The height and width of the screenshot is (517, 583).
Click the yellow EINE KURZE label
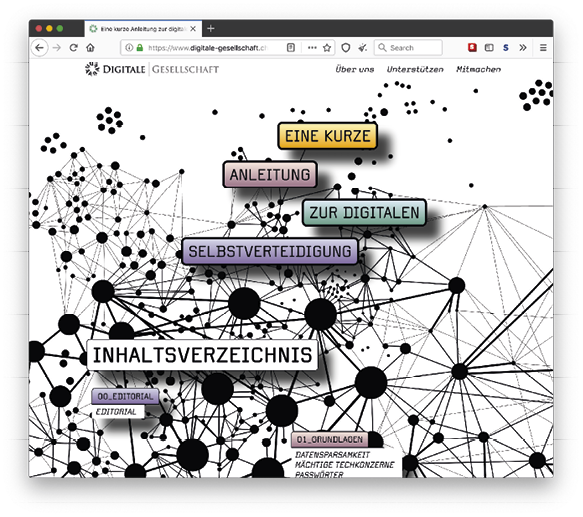coord(328,136)
